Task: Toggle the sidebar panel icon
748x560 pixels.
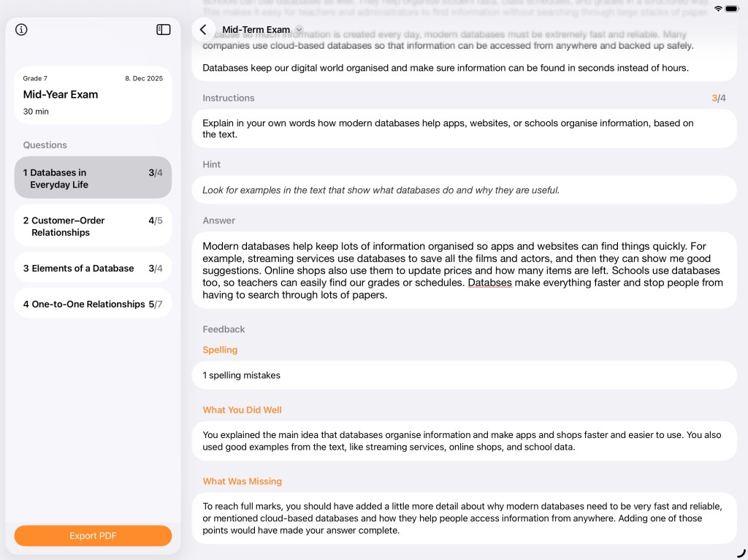Action: click(x=164, y=30)
